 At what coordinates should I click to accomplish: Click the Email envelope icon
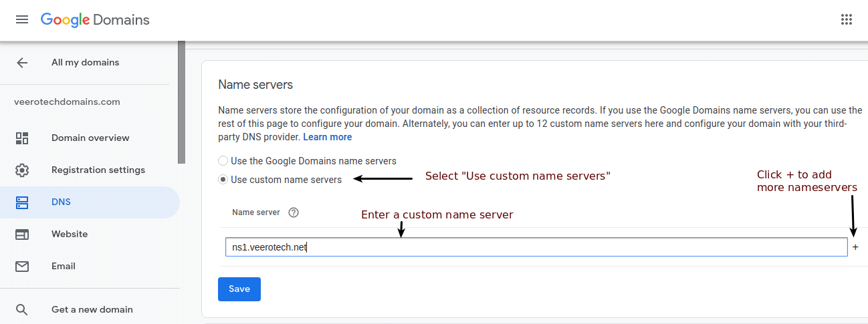(22, 267)
